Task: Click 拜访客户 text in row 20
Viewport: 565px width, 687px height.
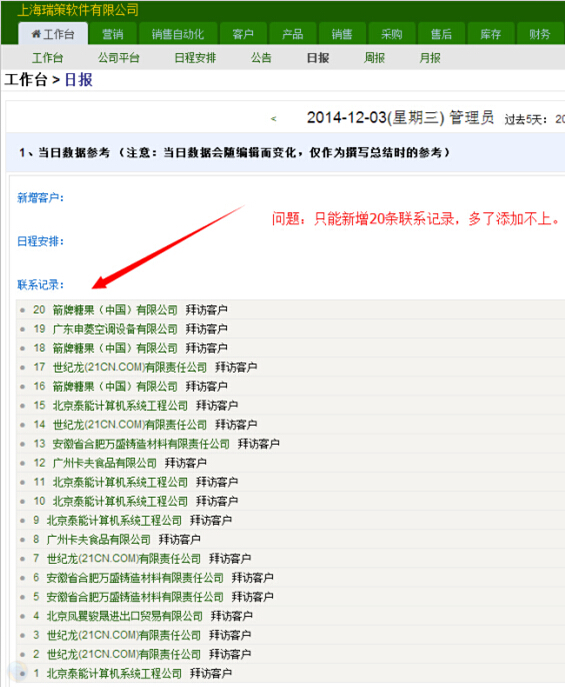Action: (x=206, y=310)
